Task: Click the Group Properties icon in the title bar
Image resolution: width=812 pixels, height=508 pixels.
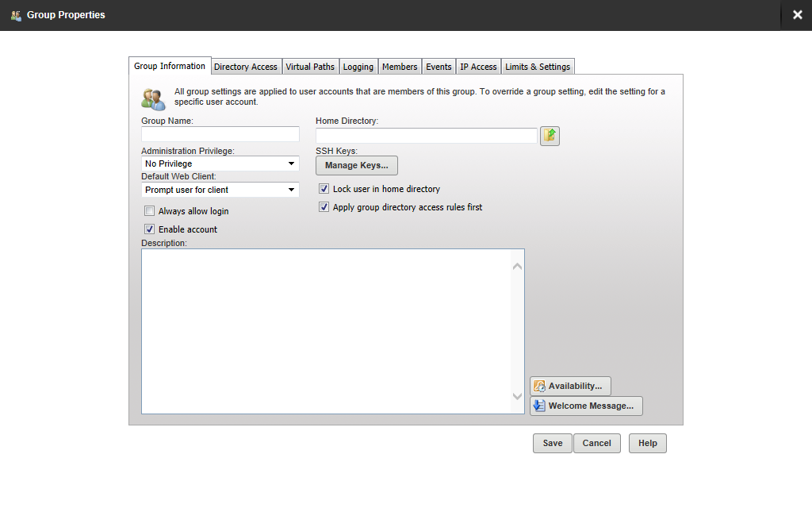Action: (14, 14)
